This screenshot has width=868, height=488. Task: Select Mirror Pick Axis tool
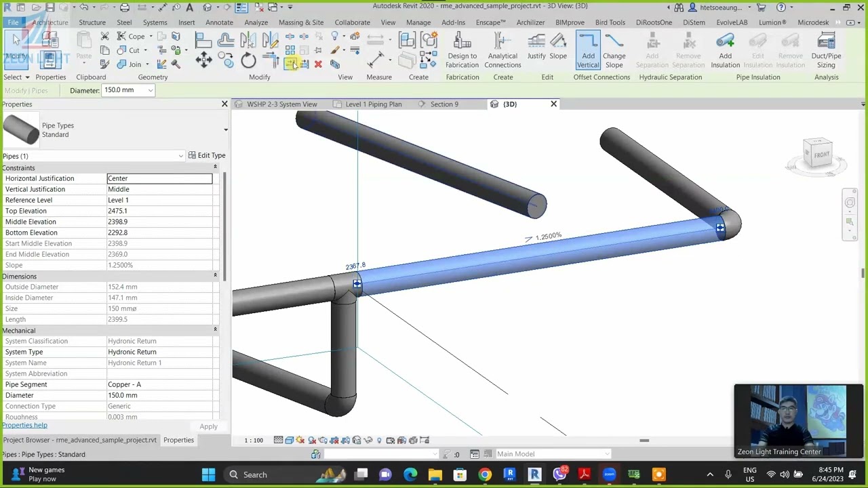[248, 41]
